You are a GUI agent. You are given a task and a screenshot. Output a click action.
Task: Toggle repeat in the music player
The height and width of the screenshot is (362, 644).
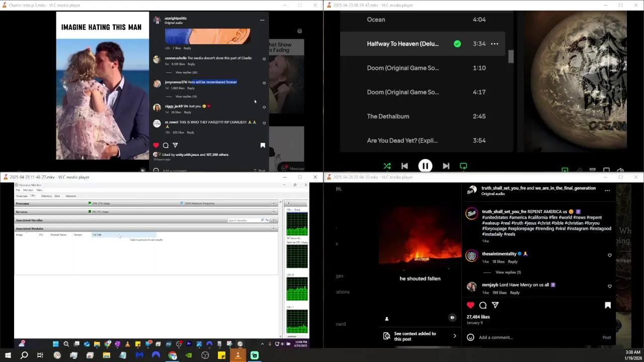[x=463, y=166]
